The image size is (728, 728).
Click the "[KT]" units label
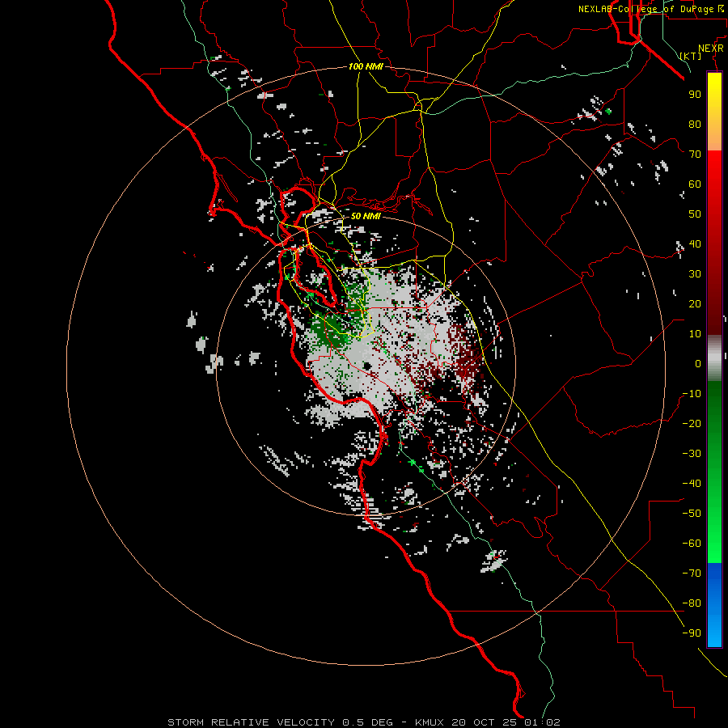coord(691,56)
